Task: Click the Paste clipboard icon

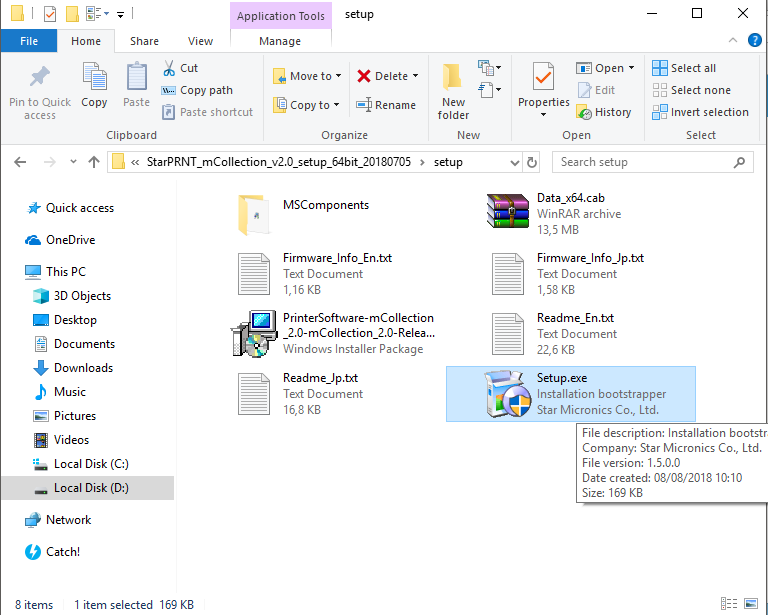Action: click(x=136, y=76)
